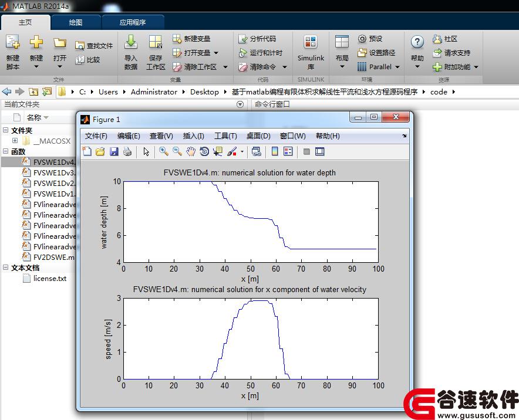Click Analyze Code (分析代码) in ribbon
This screenshot has width=519, height=420.
(257, 39)
